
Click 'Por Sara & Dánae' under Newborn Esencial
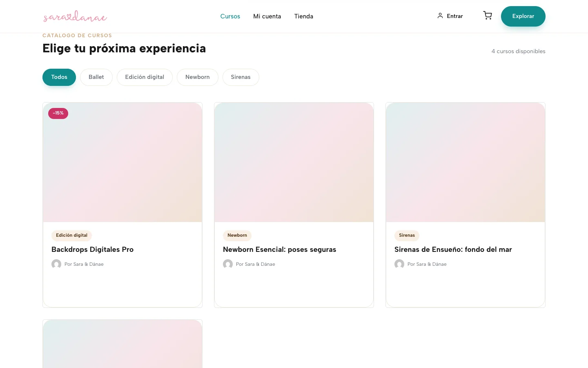(256, 264)
